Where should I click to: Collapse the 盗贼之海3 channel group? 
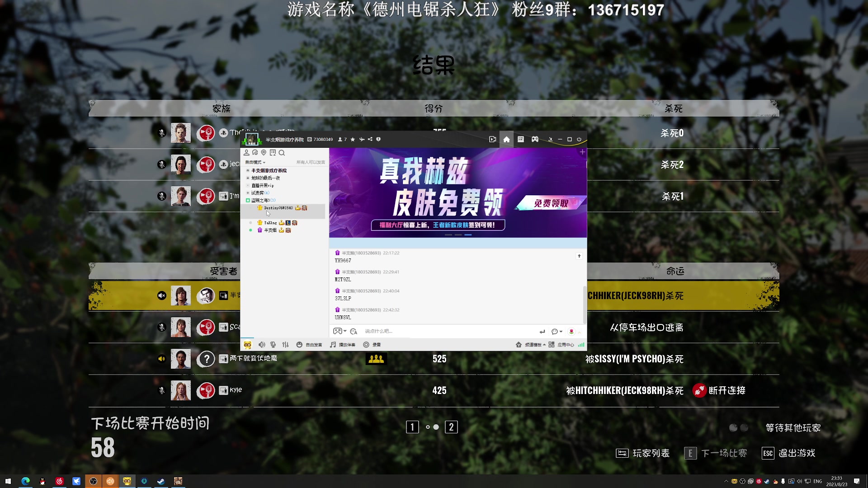(x=247, y=200)
